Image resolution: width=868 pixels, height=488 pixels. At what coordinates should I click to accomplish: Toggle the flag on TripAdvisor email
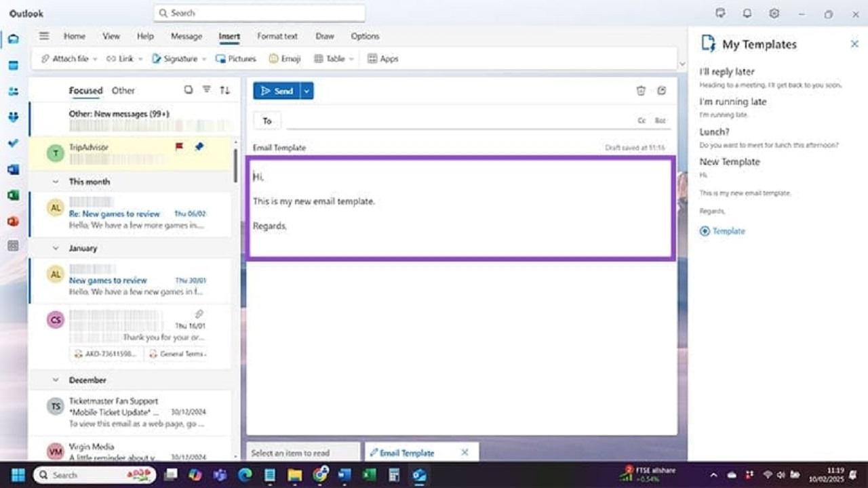[179, 146]
